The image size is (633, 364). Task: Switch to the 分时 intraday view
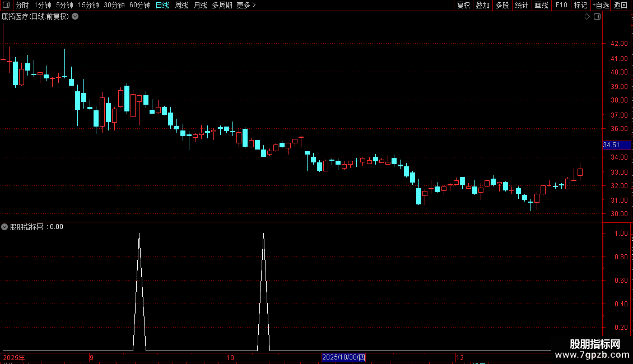tap(22, 5)
